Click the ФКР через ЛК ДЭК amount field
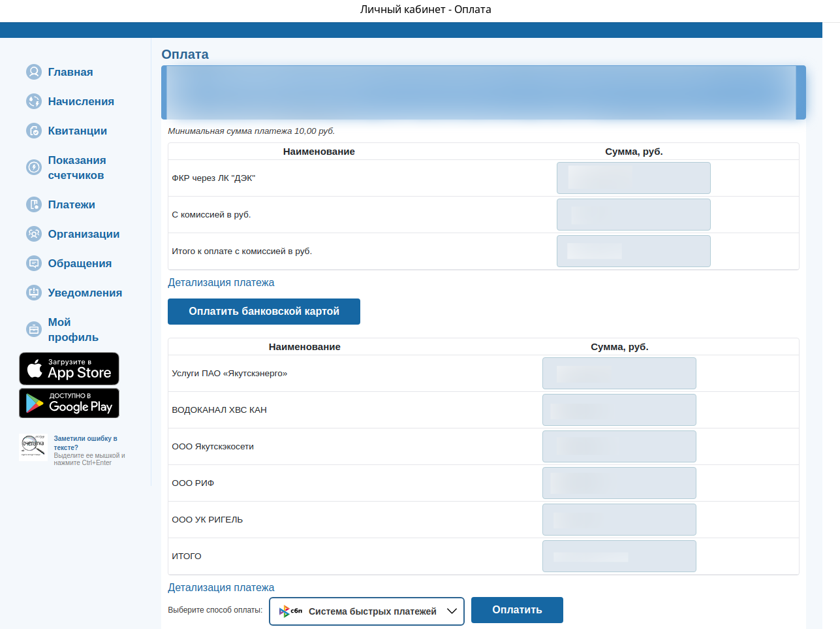 click(633, 178)
